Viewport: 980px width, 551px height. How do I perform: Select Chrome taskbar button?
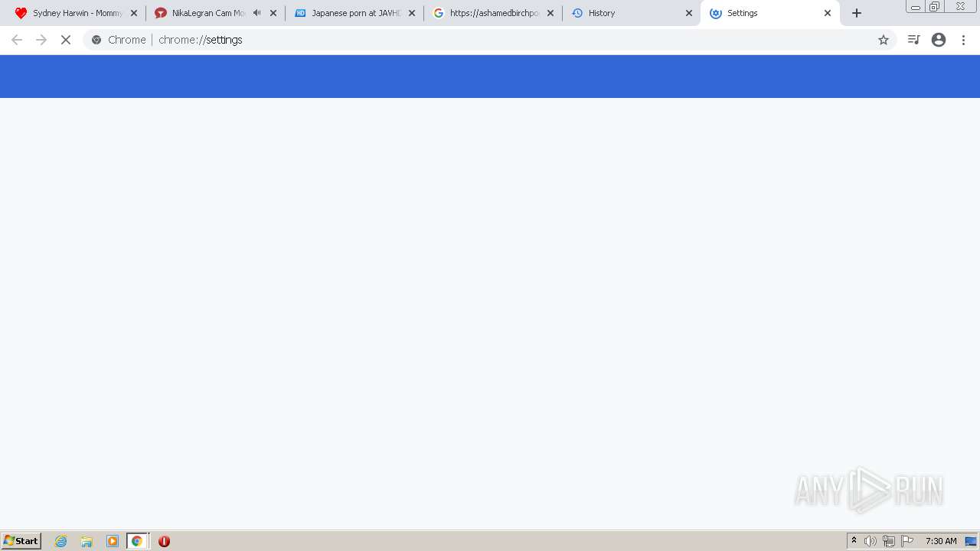click(137, 541)
